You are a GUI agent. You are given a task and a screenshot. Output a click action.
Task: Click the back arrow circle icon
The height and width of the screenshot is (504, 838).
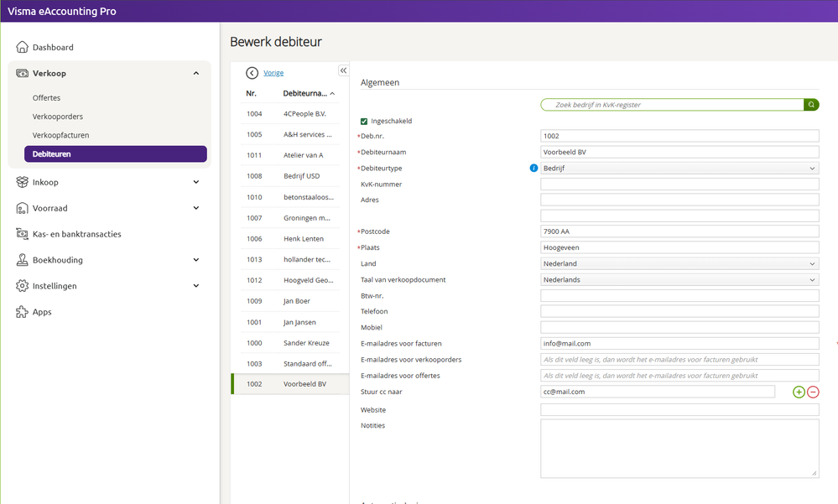click(x=252, y=73)
